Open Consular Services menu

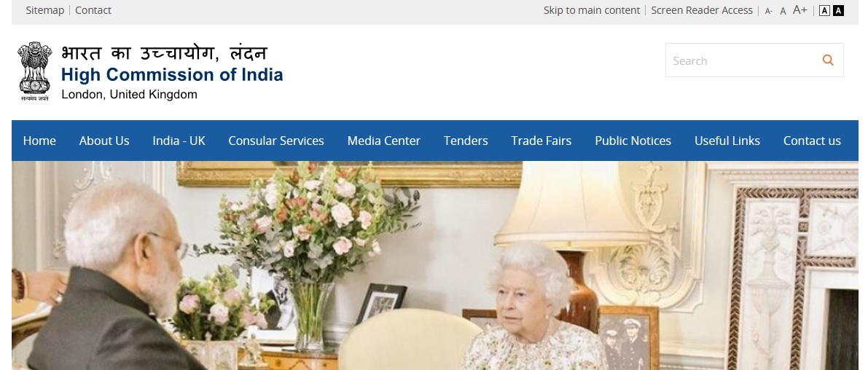point(276,141)
